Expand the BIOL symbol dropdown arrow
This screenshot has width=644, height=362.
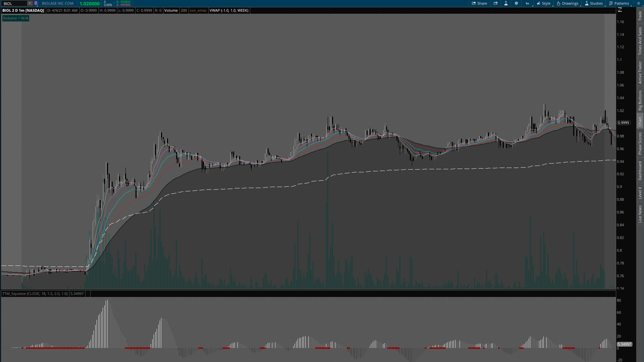(30, 3)
